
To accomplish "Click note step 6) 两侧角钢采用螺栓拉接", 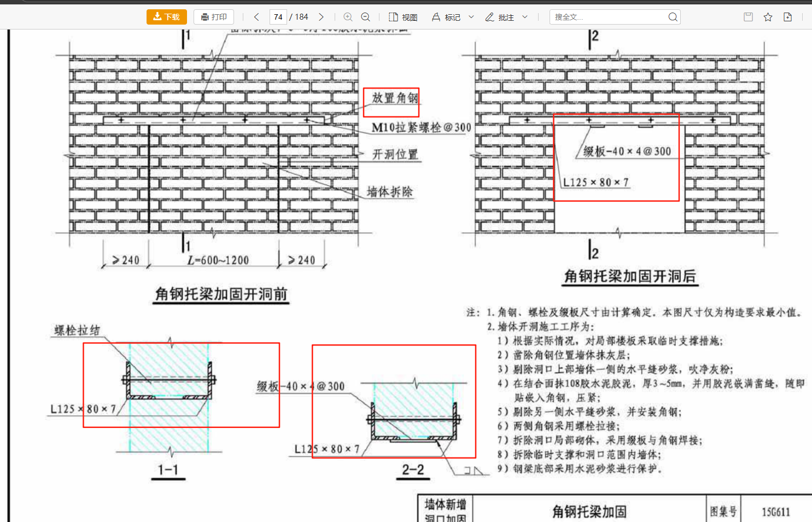I will click(x=558, y=426).
